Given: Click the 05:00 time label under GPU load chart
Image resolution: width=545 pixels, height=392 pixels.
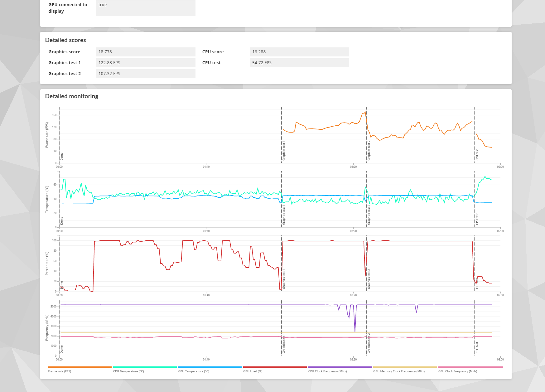Looking at the screenshot, I should pos(500,295).
